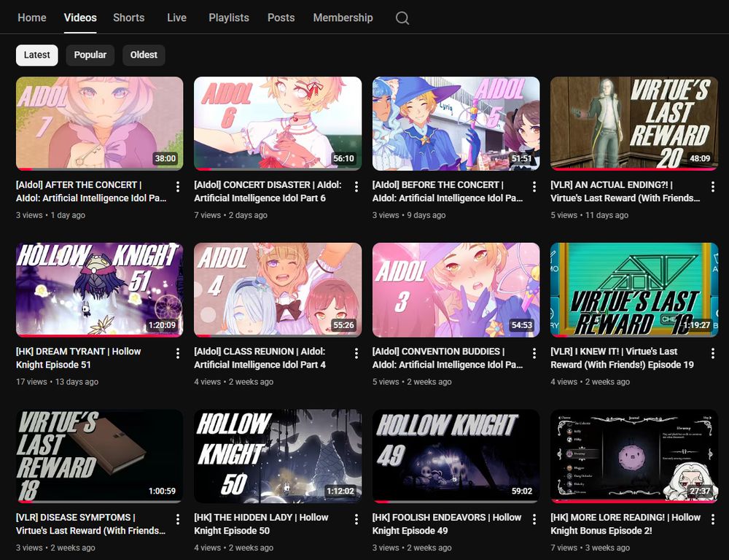The width and height of the screenshot is (729, 560).
Task: Select the Videos tab
Action: 80,17
